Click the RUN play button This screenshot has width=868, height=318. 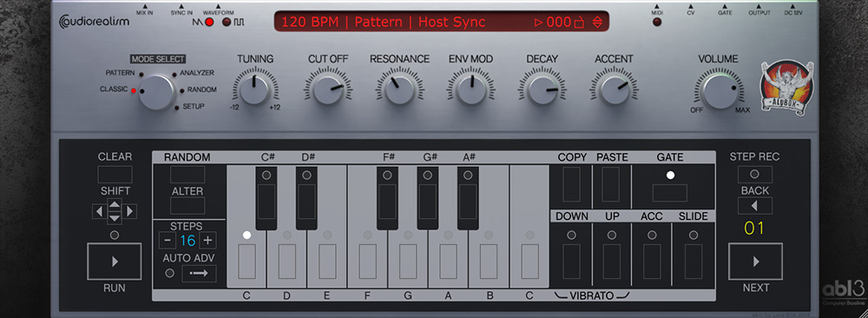point(115,262)
